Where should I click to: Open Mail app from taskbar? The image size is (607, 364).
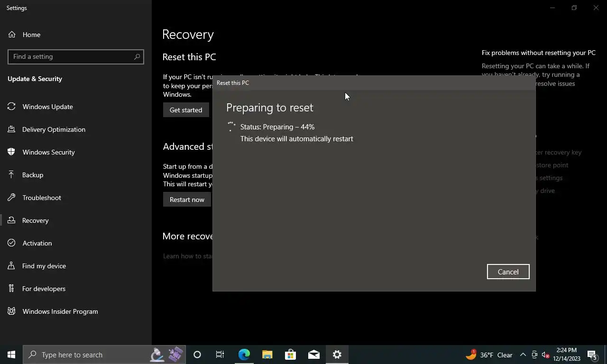[x=313, y=355]
